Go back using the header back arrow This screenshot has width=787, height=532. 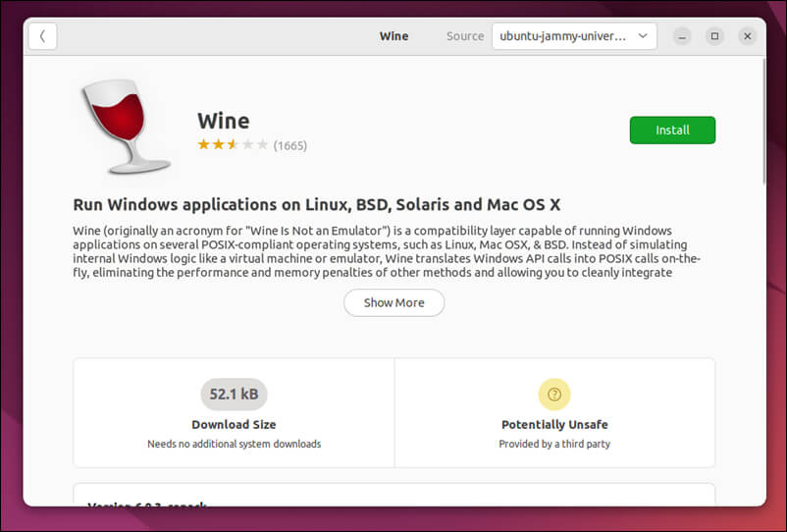pyautogui.click(x=42, y=36)
